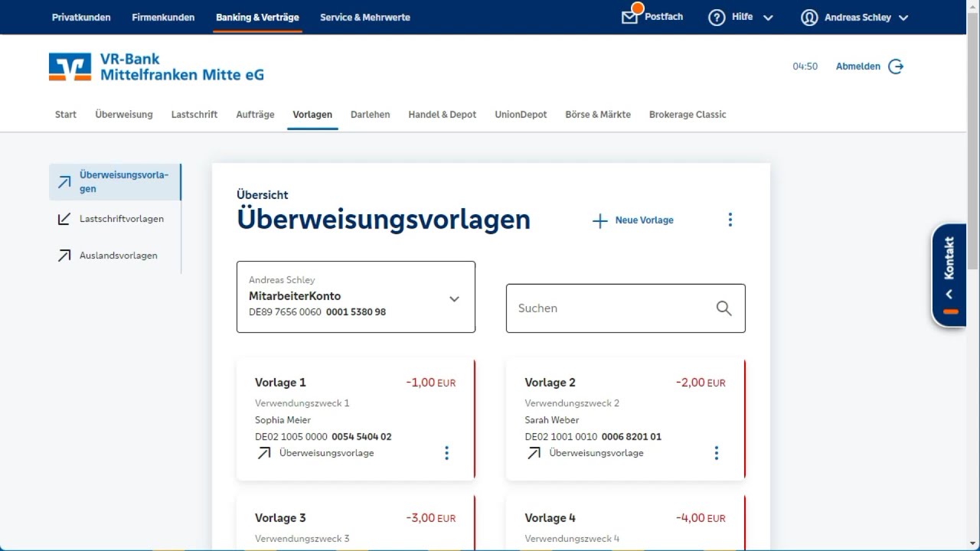The image size is (980, 551).
Task: Select Service & Mehrwerte menu
Action: pyautogui.click(x=365, y=17)
